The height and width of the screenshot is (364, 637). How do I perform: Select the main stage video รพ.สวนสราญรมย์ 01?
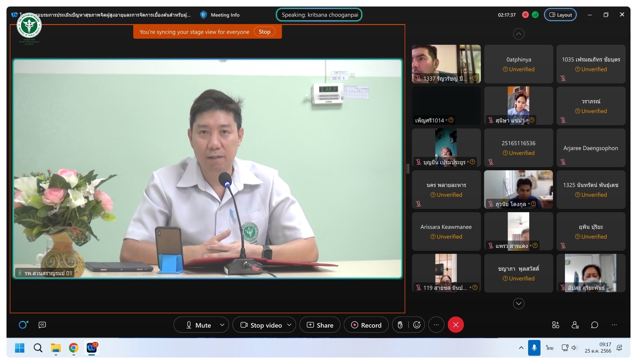point(208,169)
